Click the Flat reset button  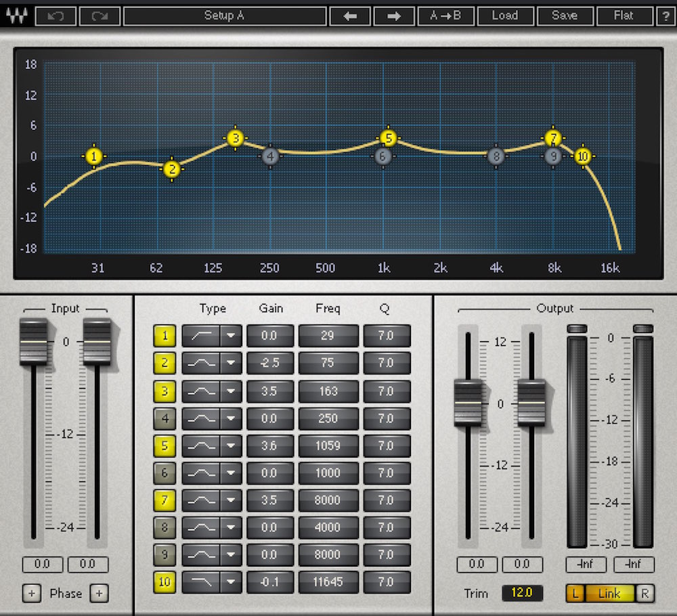pos(624,16)
